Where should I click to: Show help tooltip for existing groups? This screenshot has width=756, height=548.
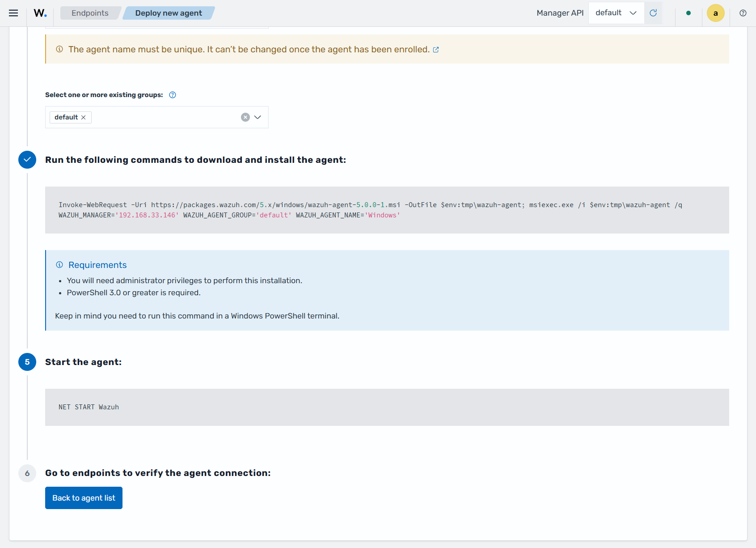tap(173, 95)
